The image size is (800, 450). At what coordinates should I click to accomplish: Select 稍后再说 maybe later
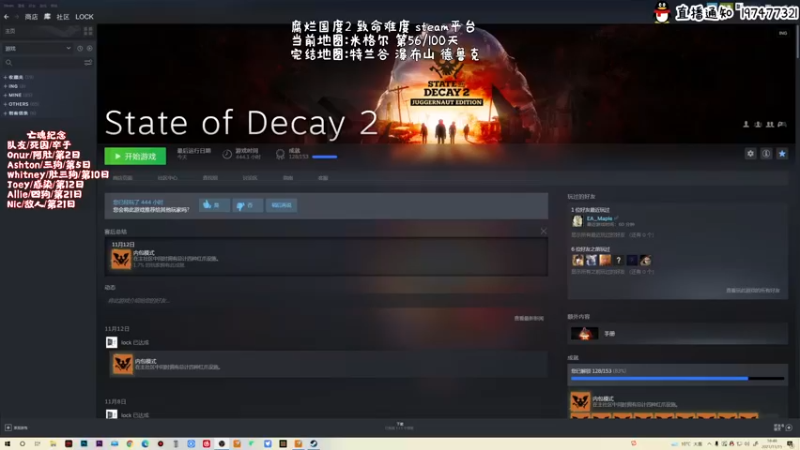pos(282,205)
